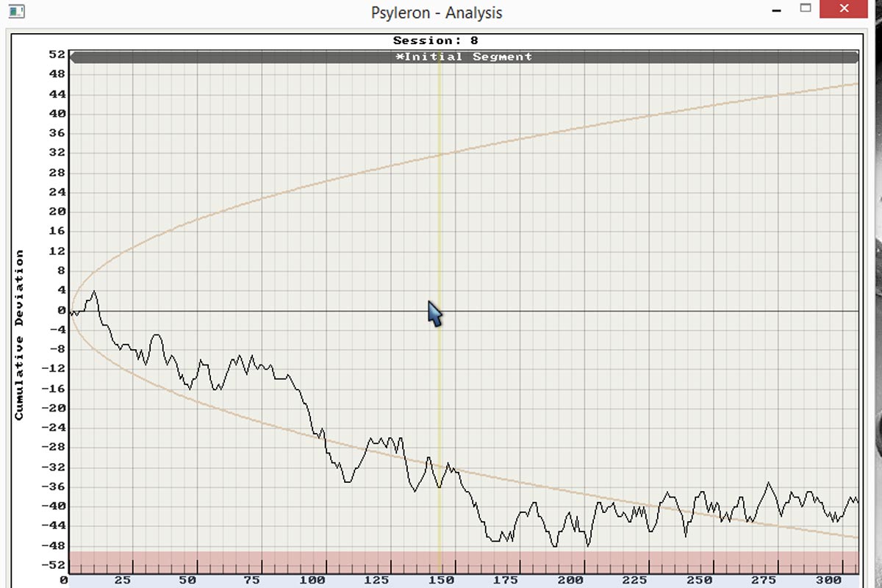Viewport: 882px width, 588px height.
Task: Maximize the Psyleron Analysis window
Action: coord(806,10)
